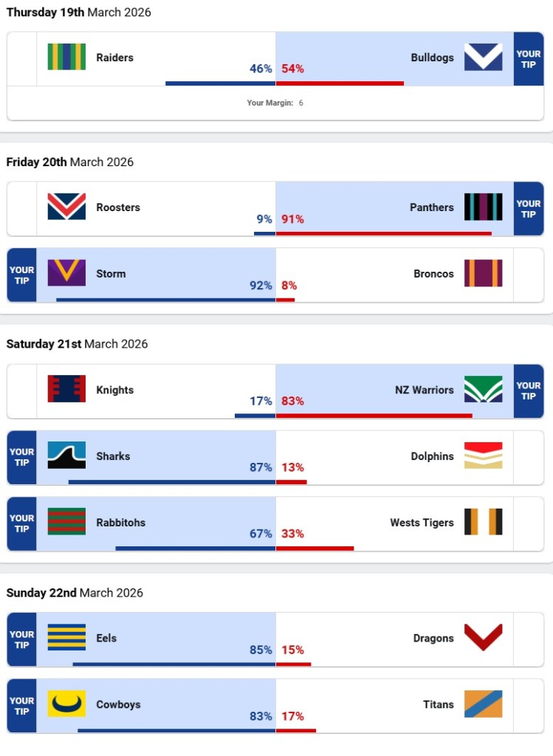The height and width of the screenshot is (756, 553).
Task: Tip the Wests Tigers team name
Action: 422,523
